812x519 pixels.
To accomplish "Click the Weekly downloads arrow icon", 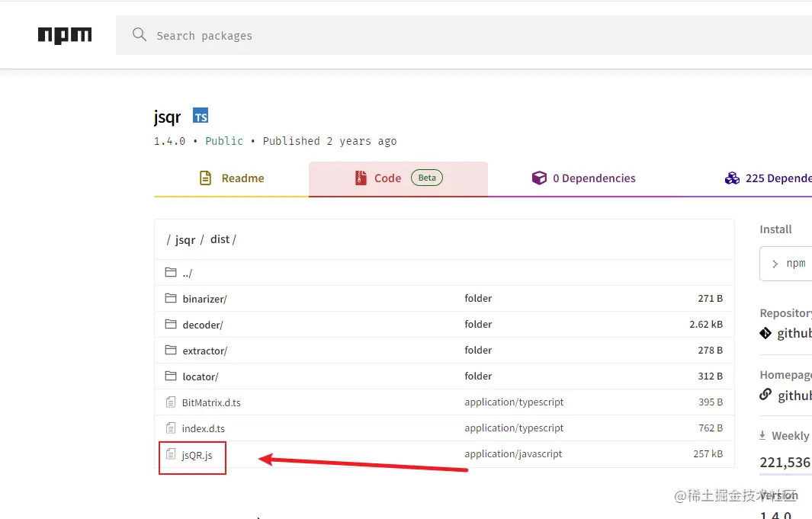I will pos(762,435).
